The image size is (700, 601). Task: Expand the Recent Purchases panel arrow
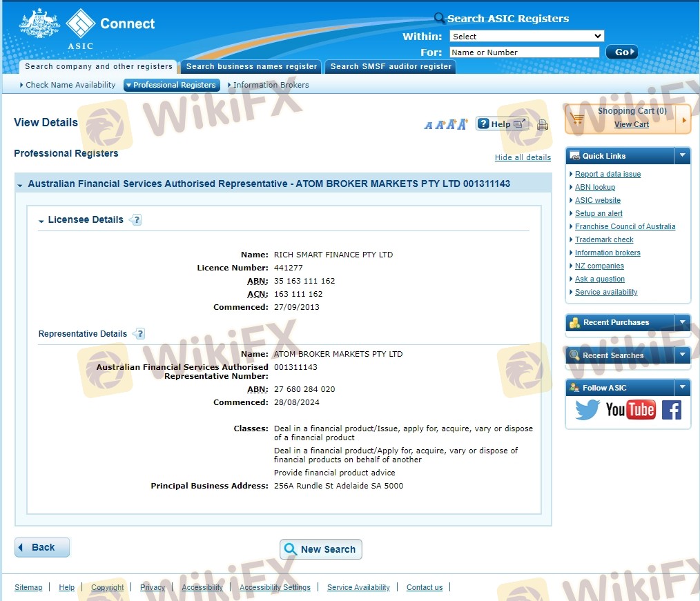click(682, 322)
